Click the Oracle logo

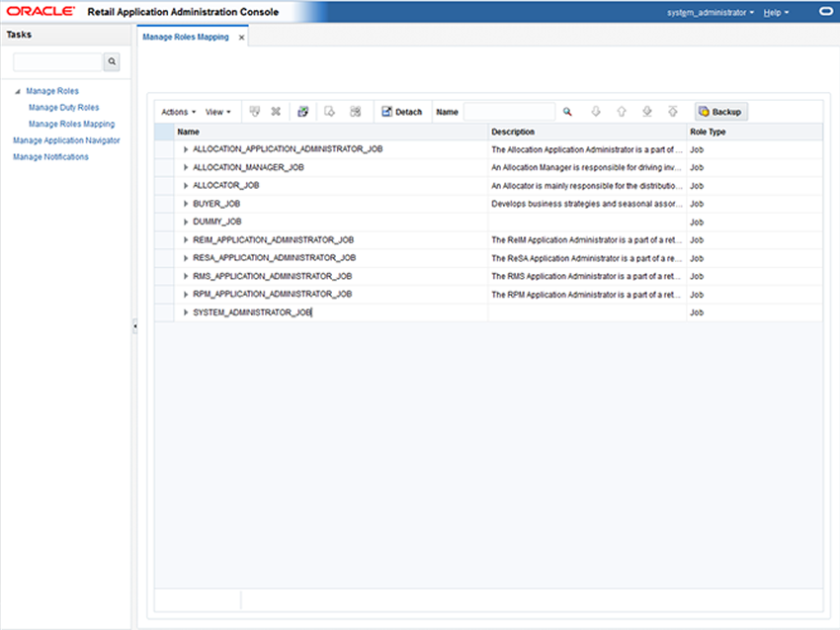pos(41,11)
